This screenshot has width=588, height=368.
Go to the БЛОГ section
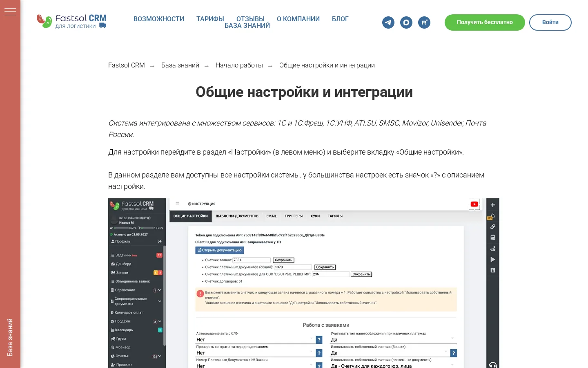[340, 19]
